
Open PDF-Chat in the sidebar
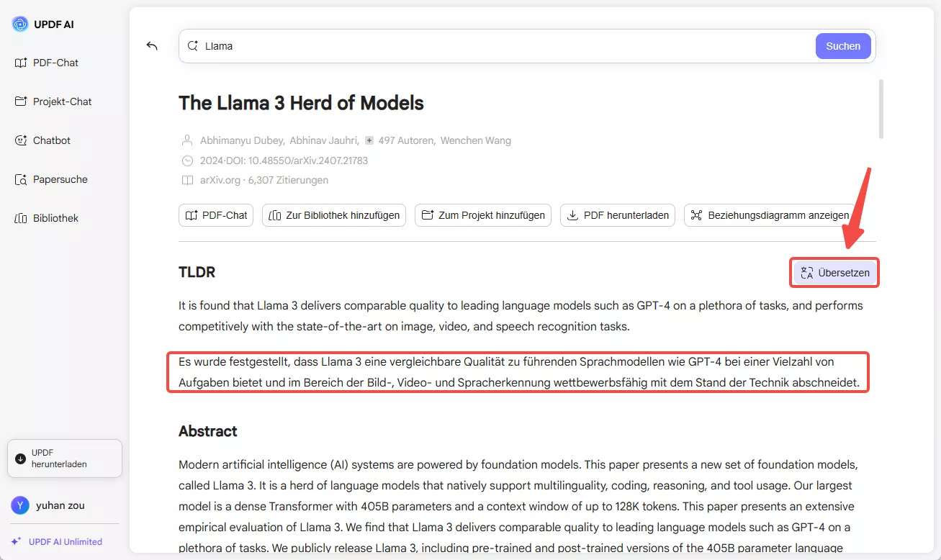(47, 63)
